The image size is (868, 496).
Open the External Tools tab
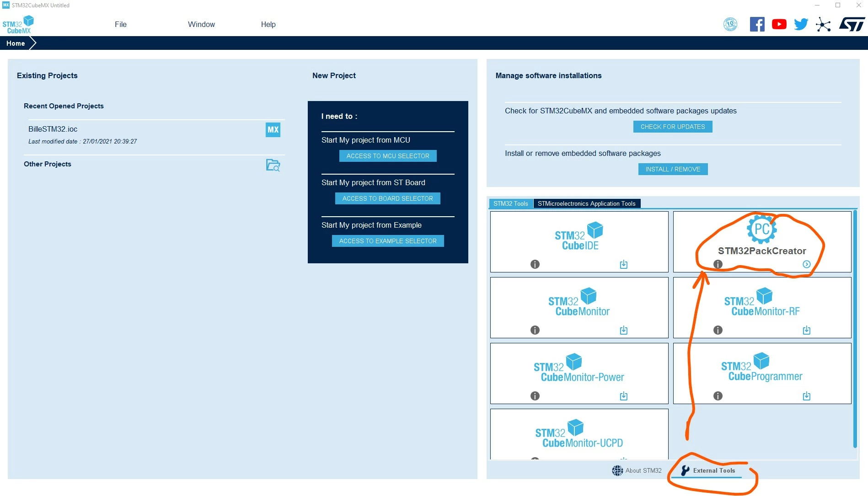point(707,470)
